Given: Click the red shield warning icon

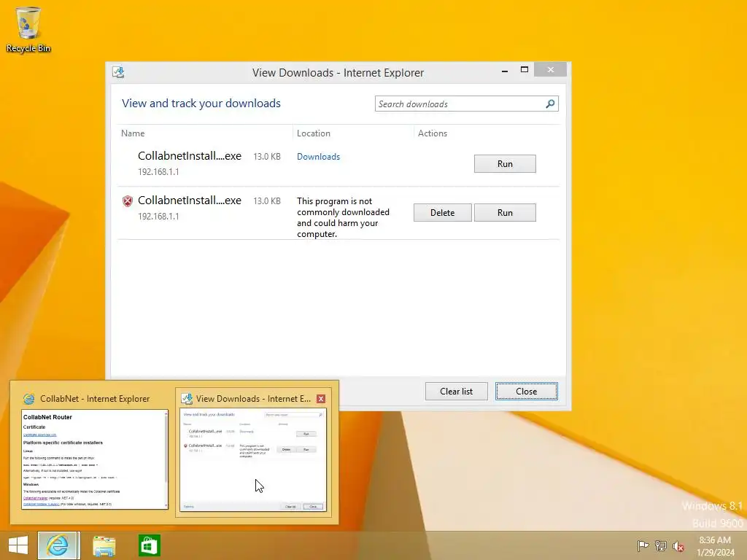Looking at the screenshot, I should (127, 201).
